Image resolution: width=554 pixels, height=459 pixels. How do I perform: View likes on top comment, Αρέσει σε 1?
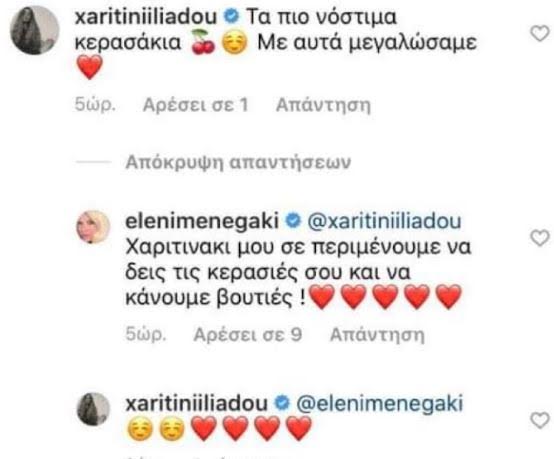pyautogui.click(x=195, y=105)
